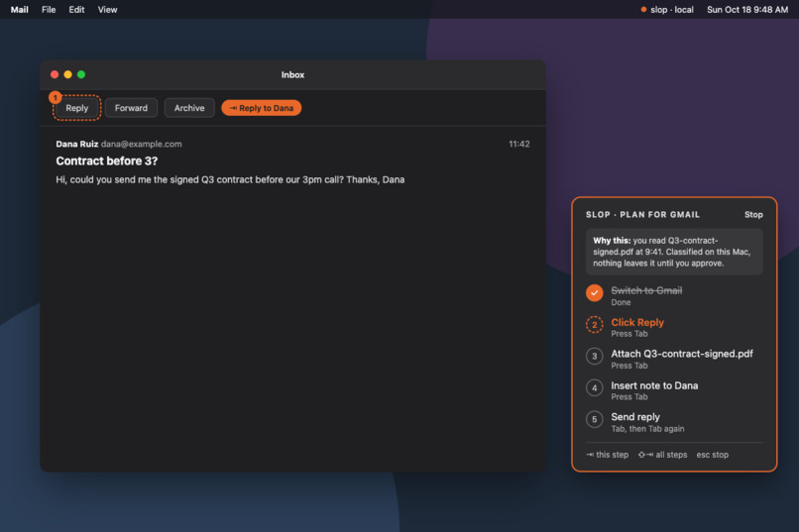Select the Click Reply step text

coord(637,322)
